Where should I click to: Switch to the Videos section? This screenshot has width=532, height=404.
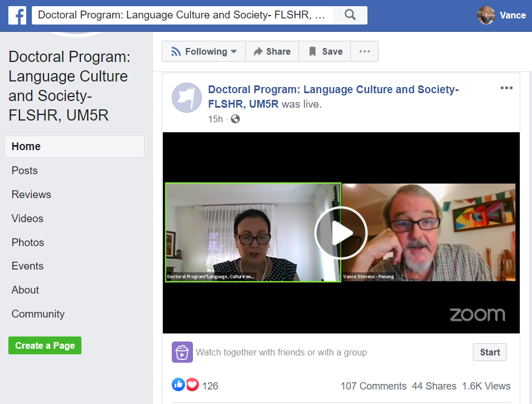27,218
